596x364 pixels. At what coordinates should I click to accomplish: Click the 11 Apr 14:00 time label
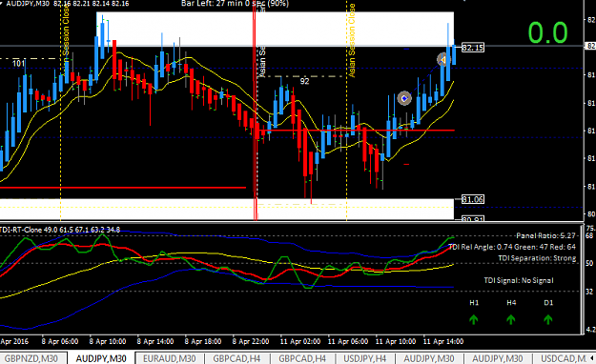pos(442,341)
